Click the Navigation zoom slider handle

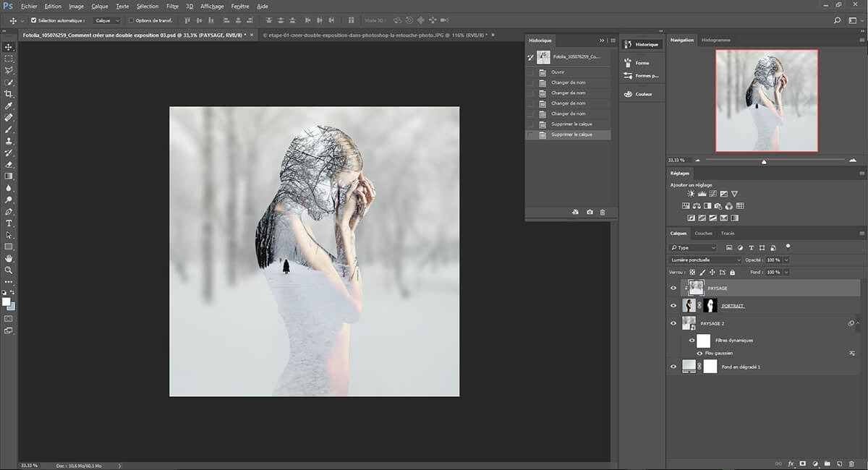[x=765, y=162]
